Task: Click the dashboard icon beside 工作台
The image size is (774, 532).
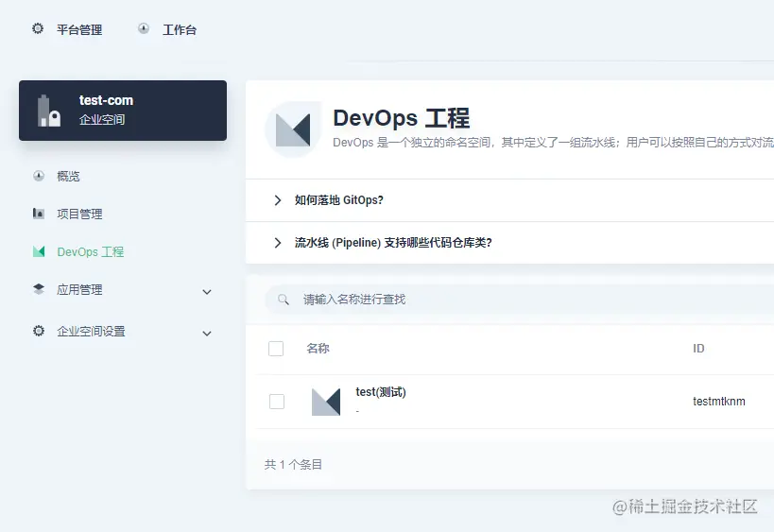Action: tap(144, 28)
